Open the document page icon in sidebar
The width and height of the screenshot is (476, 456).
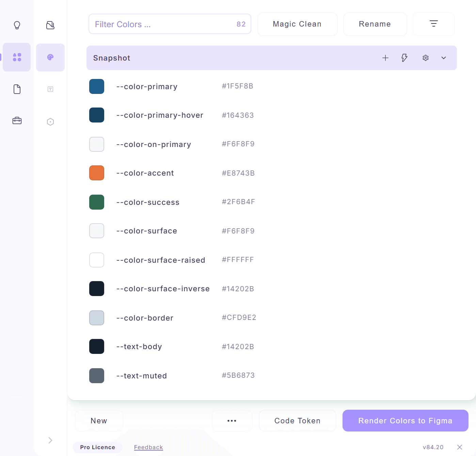[x=17, y=89]
